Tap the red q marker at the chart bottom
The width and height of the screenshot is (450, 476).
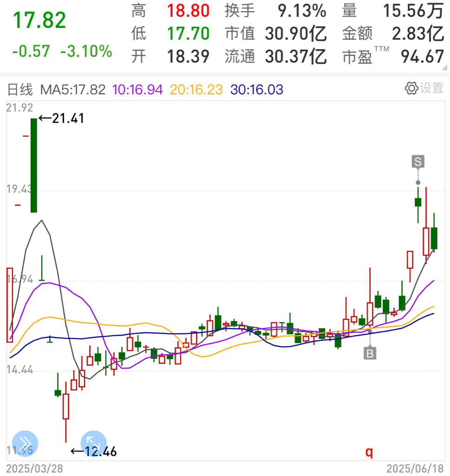[369, 452]
